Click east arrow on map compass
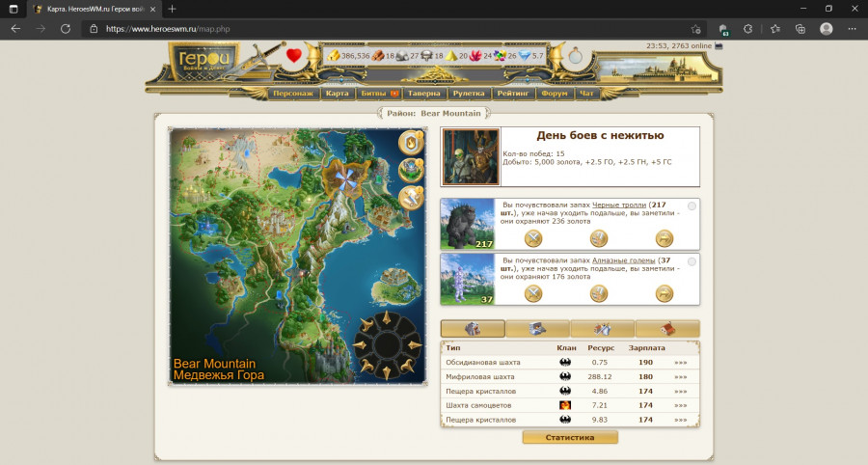Viewport: 868px width, 465px height. point(415,345)
